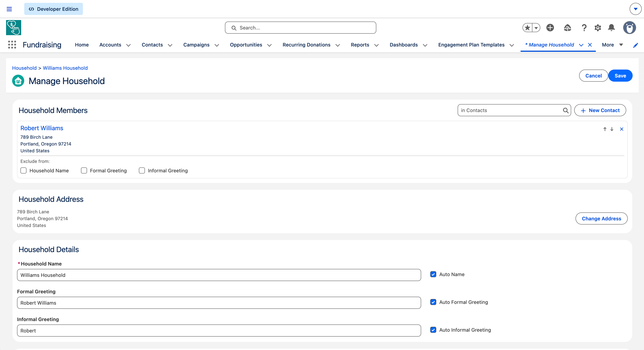Open the App Launcher waffle icon
The height and width of the screenshot is (350, 644).
[12, 45]
